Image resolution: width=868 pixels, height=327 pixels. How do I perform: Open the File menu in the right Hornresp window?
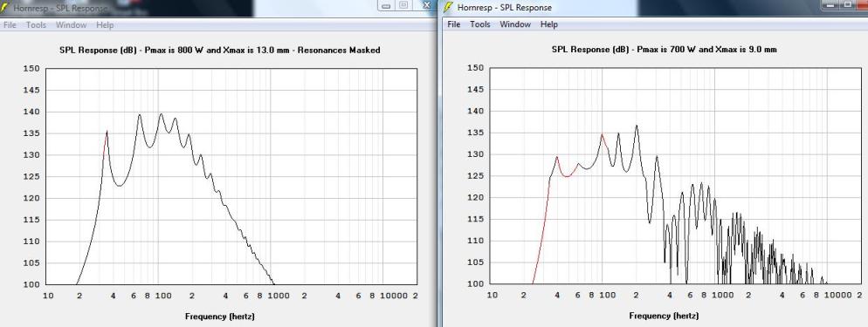454,24
